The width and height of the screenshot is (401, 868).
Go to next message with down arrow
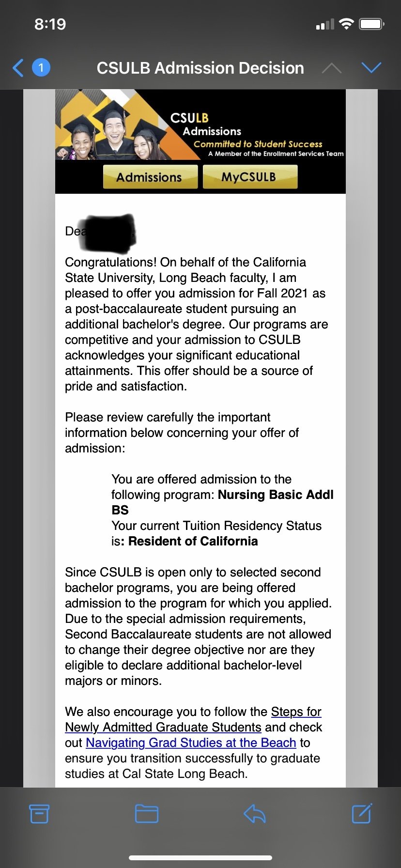click(x=371, y=68)
